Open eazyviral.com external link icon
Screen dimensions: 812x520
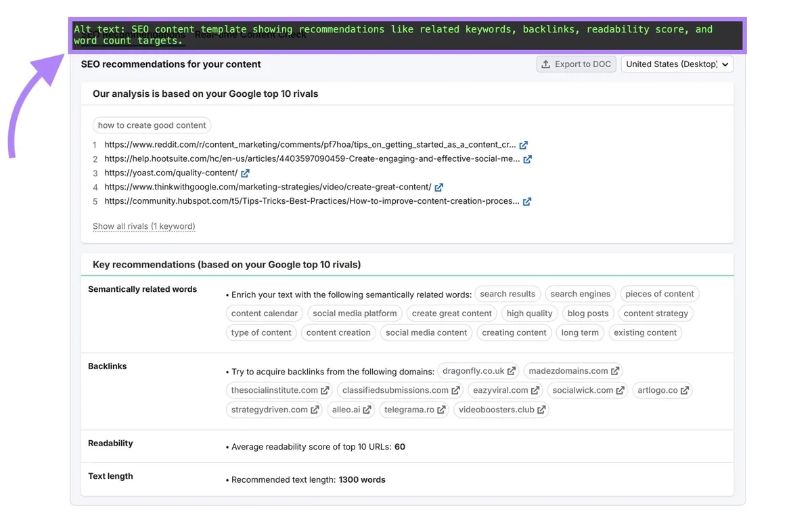(x=535, y=391)
